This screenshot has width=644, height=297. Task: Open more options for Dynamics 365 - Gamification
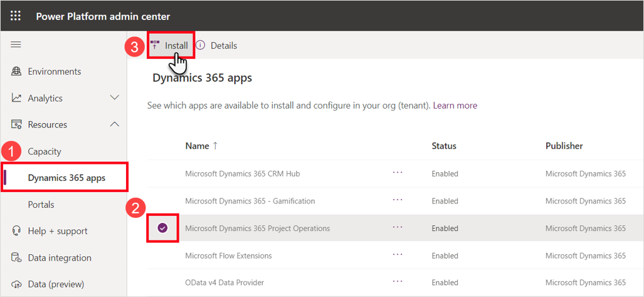point(397,200)
